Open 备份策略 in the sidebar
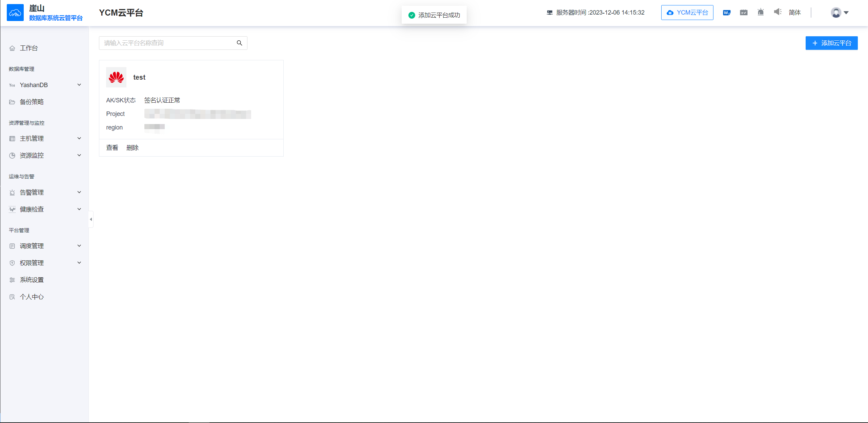The width and height of the screenshot is (868, 423). [x=32, y=102]
